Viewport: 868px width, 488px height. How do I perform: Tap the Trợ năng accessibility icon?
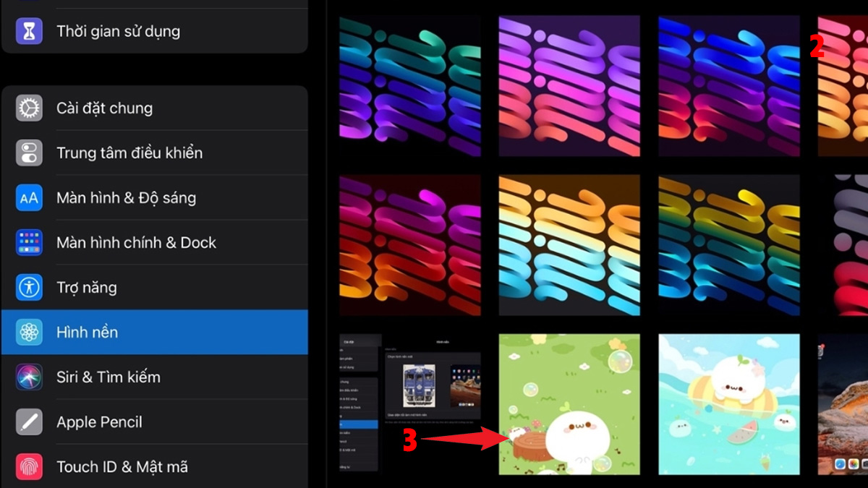pyautogui.click(x=30, y=288)
